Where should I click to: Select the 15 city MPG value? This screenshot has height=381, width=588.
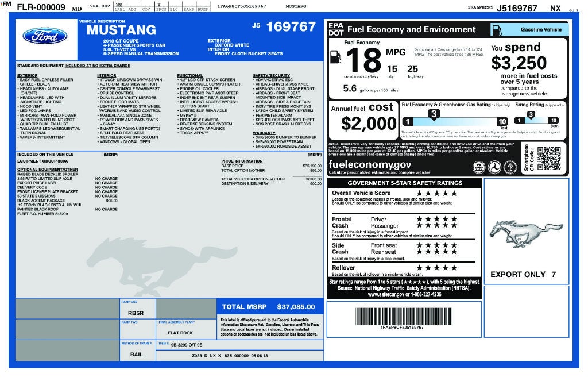pyautogui.click(x=392, y=69)
